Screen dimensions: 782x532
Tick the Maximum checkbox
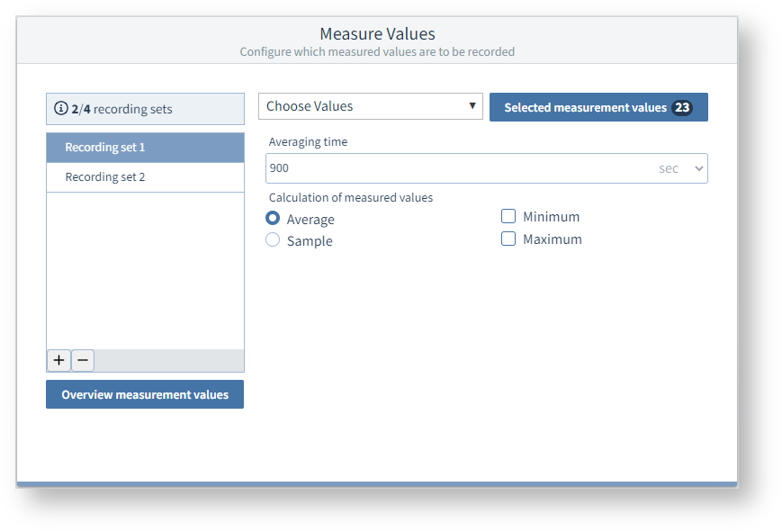tap(508, 239)
